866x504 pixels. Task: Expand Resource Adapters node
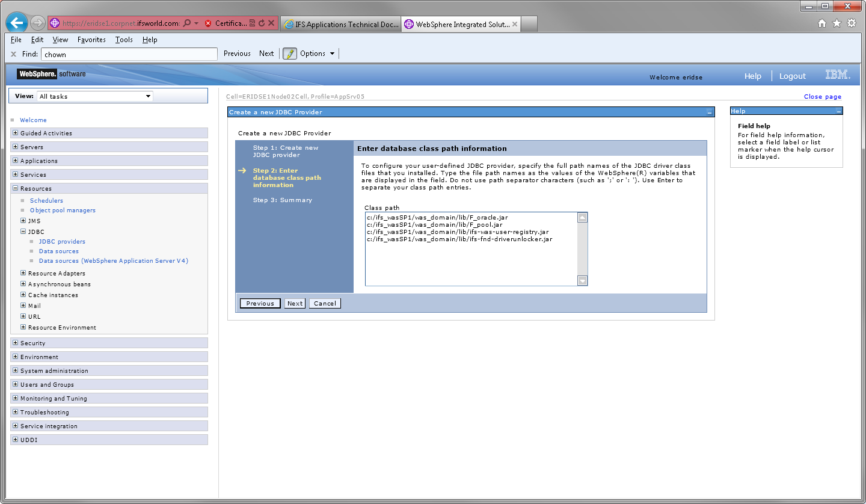pos(23,273)
